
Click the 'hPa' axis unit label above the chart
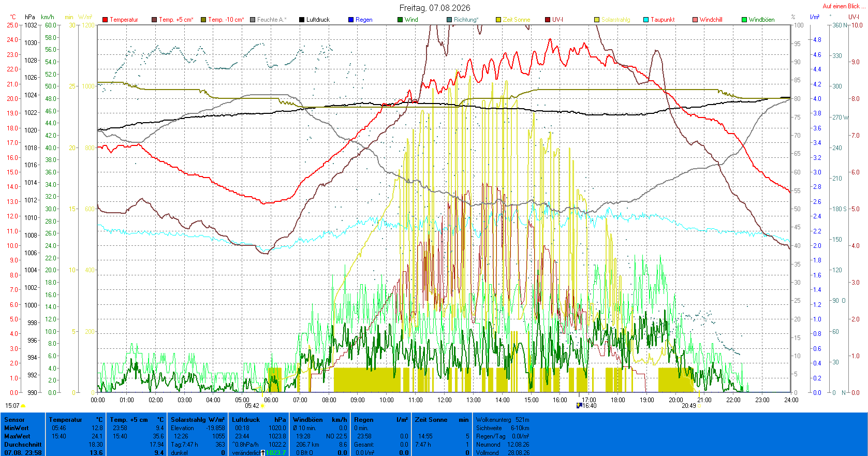point(30,17)
